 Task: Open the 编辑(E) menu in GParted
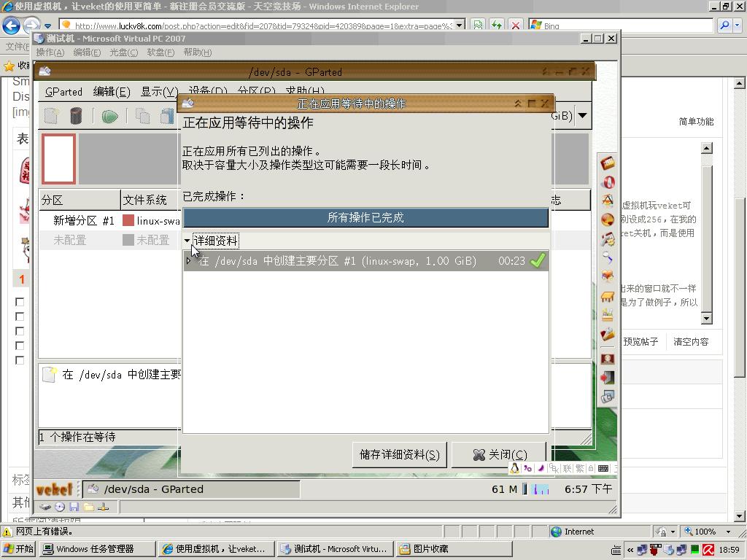click(x=112, y=91)
